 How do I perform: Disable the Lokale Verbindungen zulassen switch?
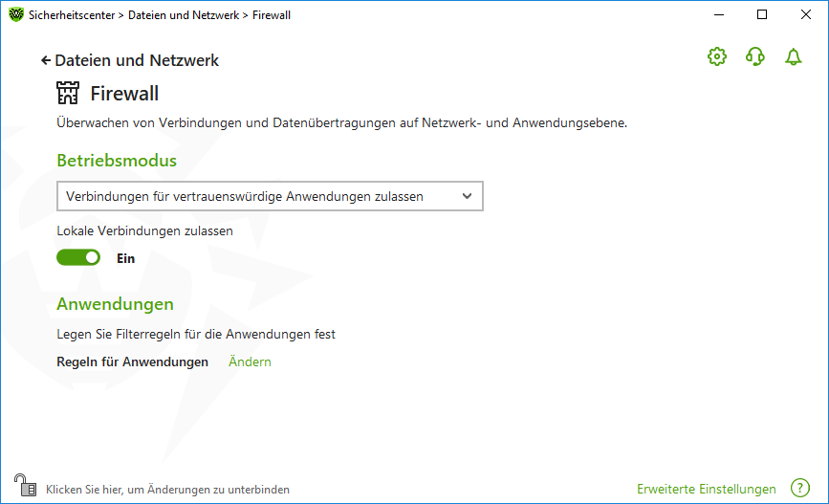point(78,257)
